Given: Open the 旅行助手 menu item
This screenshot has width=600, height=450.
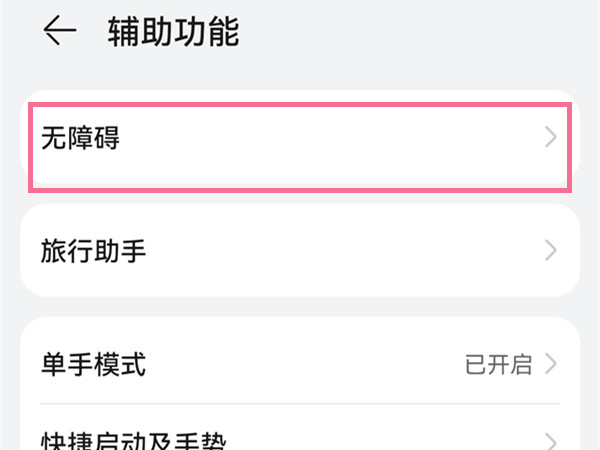Looking at the screenshot, I should tap(94, 250).
